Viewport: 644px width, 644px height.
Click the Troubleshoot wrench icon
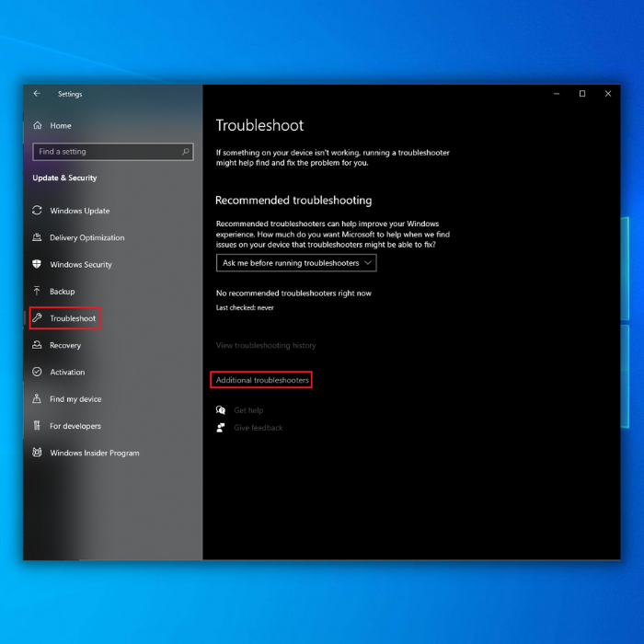tap(37, 318)
